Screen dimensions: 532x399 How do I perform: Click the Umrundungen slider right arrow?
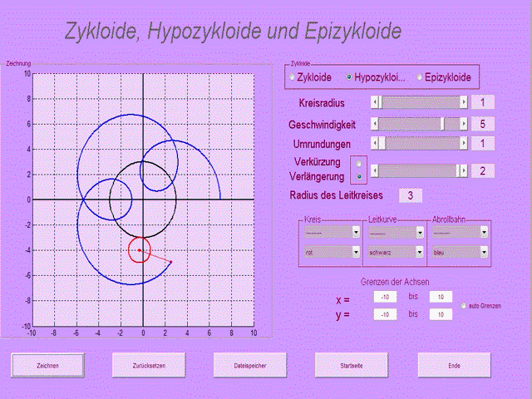[x=463, y=144]
